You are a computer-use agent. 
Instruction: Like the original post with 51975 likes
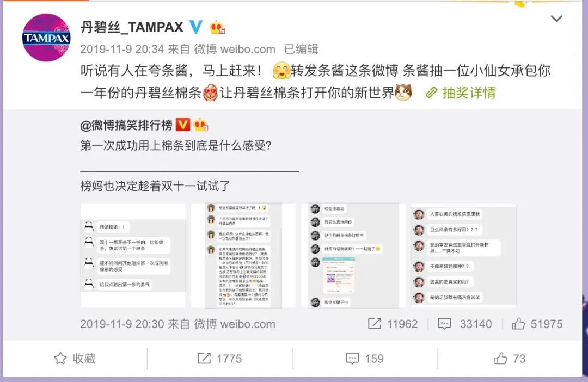[537, 324]
